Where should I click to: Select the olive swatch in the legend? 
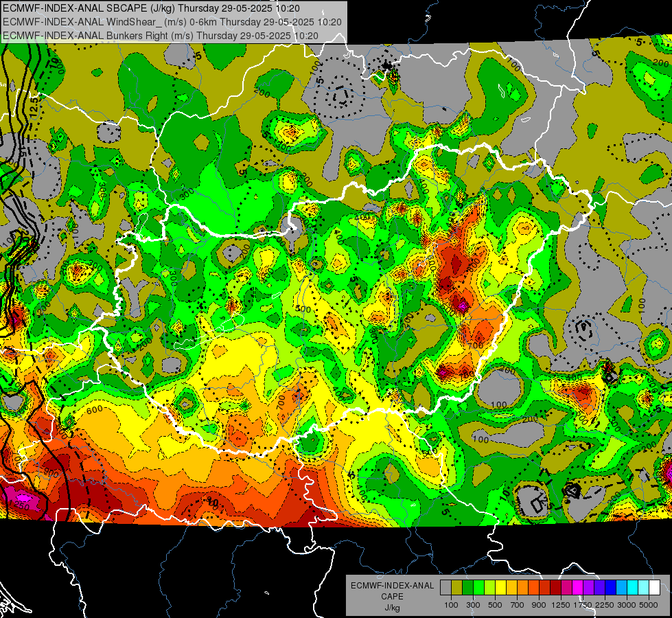tap(457, 587)
